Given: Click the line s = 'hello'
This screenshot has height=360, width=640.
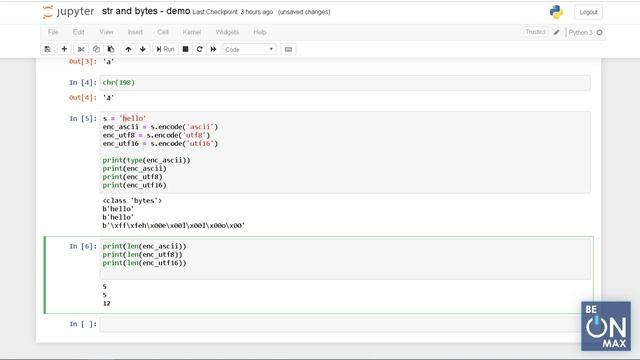Looking at the screenshot, I should pos(124,118).
